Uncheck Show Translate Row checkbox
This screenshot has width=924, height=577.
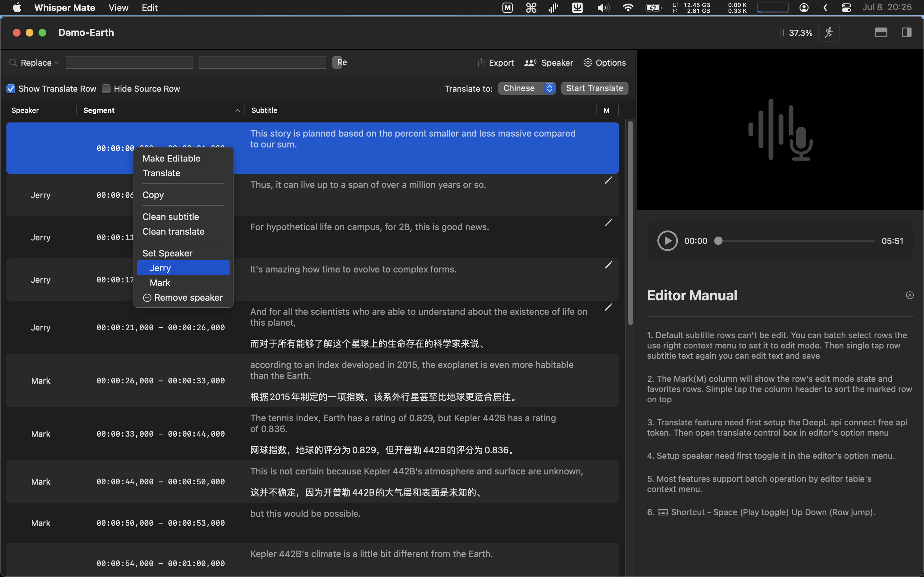[11, 89]
